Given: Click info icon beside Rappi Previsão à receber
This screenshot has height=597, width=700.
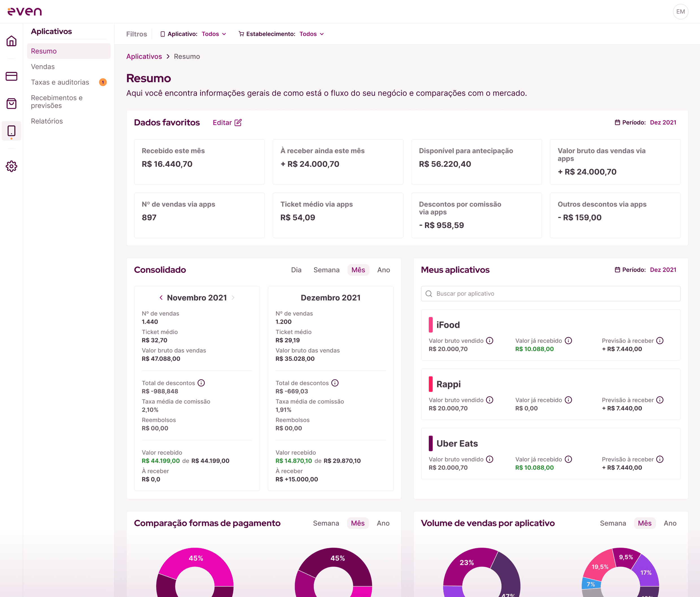Looking at the screenshot, I should point(660,400).
